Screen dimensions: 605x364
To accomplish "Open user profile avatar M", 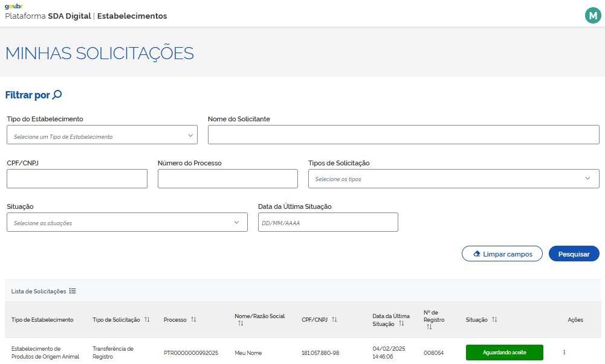I will (592, 16).
